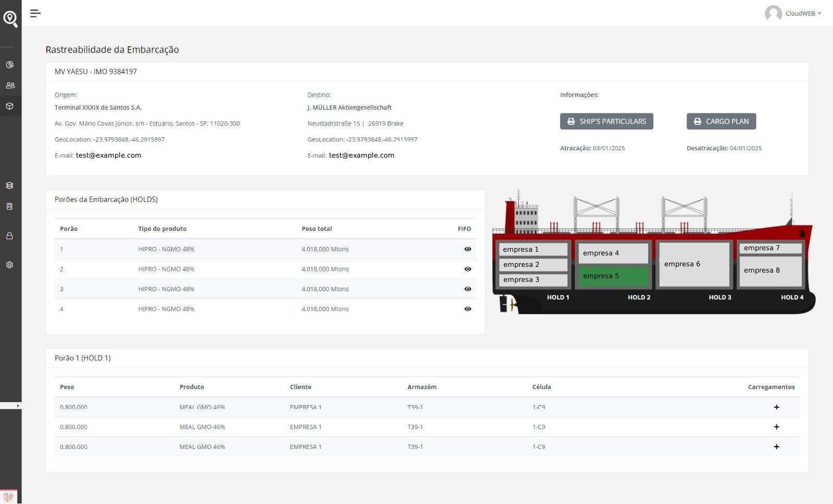Open the stacked layers sidebar icon
Image resolution: width=833 pixels, height=504 pixels.
click(x=10, y=186)
